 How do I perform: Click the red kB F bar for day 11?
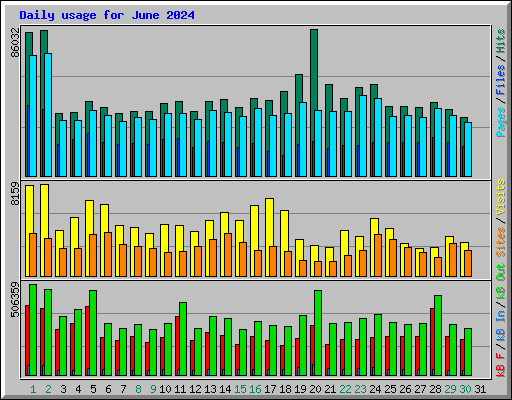click(177, 346)
